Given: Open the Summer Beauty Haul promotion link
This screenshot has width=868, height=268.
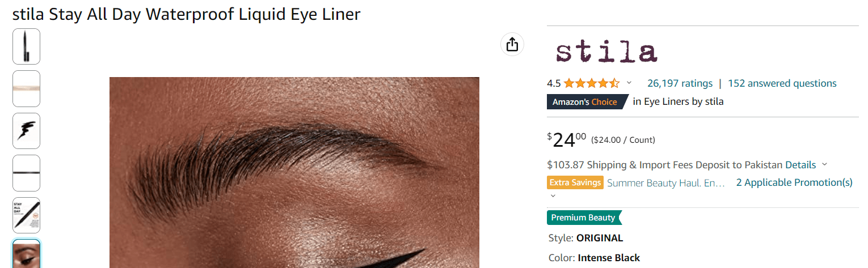Looking at the screenshot, I should (x=666, y=183).
